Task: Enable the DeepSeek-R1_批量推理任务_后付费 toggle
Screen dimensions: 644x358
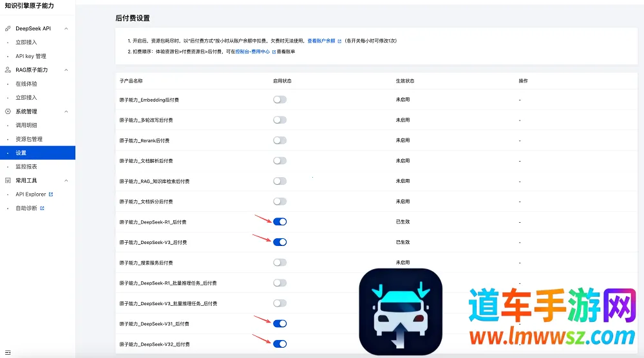Action: (279, 283)
